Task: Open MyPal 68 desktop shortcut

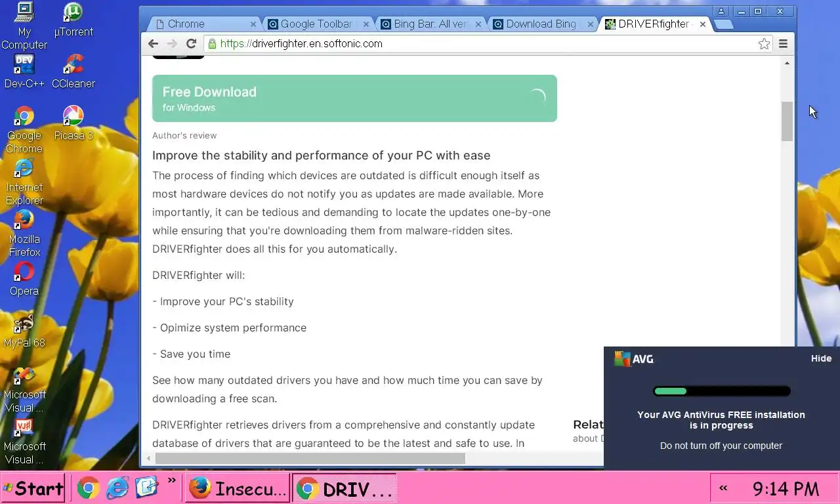Action: tap(24, 331)
